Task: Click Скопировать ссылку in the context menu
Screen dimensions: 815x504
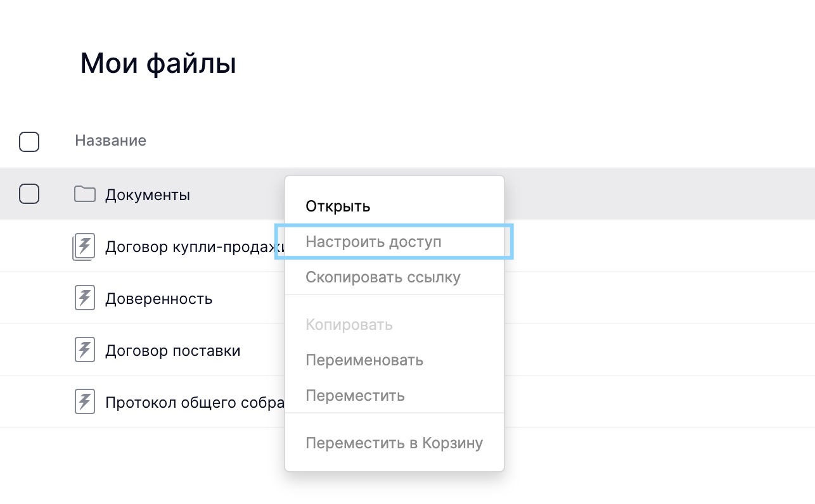Action: [x=383, y=277]
